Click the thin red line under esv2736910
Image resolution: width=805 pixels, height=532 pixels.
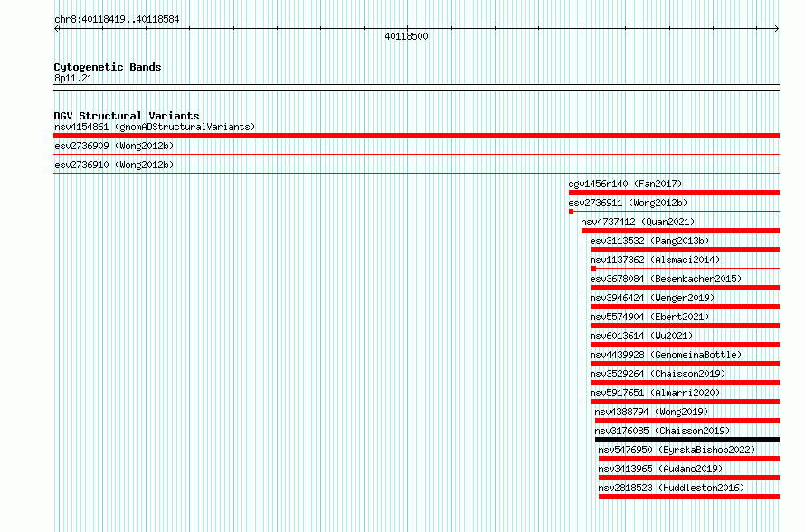tap(416, 173)
